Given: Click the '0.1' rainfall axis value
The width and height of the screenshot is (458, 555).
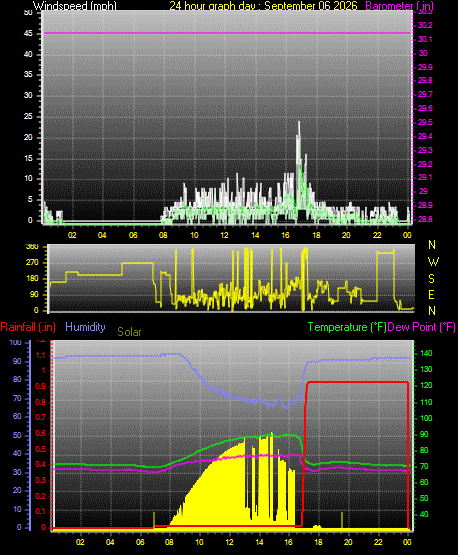Looking at the screenshot, I should coord(41,511).
